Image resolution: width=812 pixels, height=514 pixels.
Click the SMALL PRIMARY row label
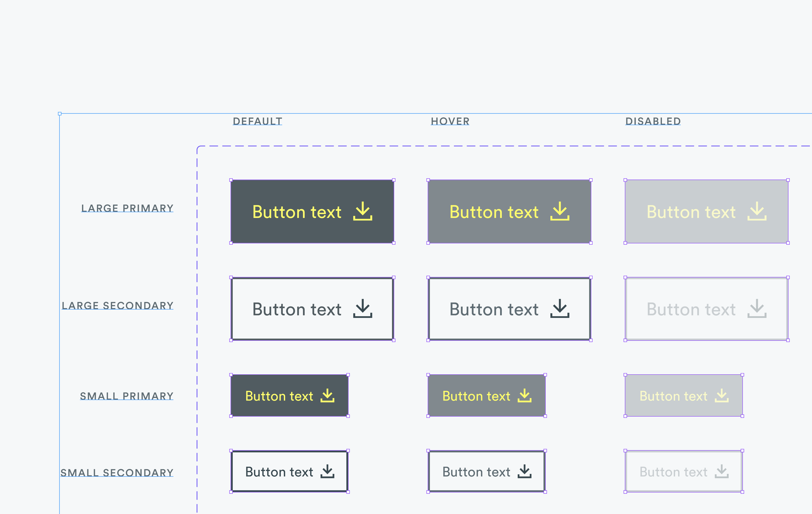126,396
